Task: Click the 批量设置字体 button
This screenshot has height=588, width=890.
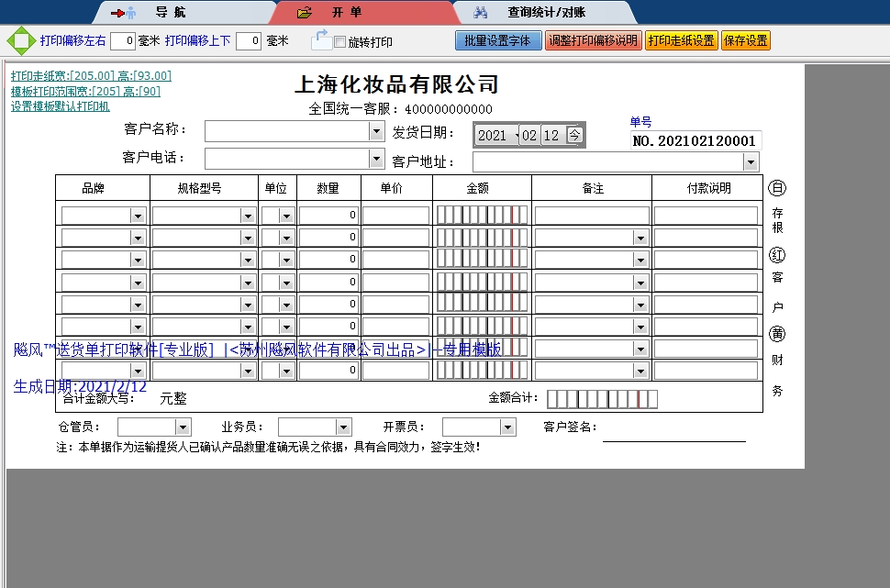Action: coord(497,40)
